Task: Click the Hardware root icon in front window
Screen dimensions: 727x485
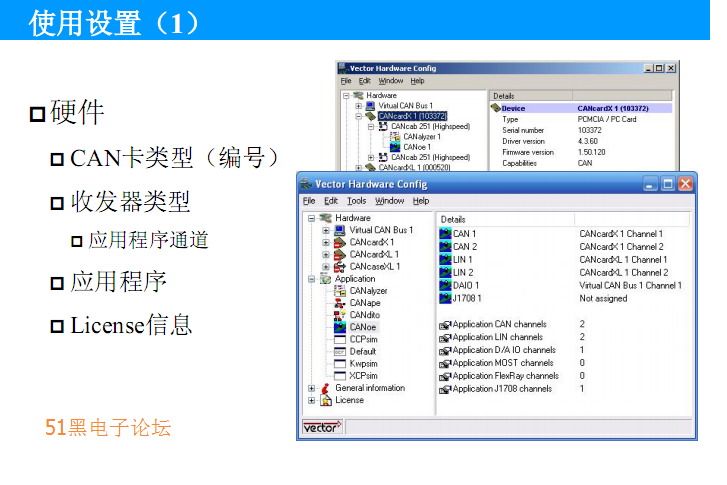Action: pos(326,218)
